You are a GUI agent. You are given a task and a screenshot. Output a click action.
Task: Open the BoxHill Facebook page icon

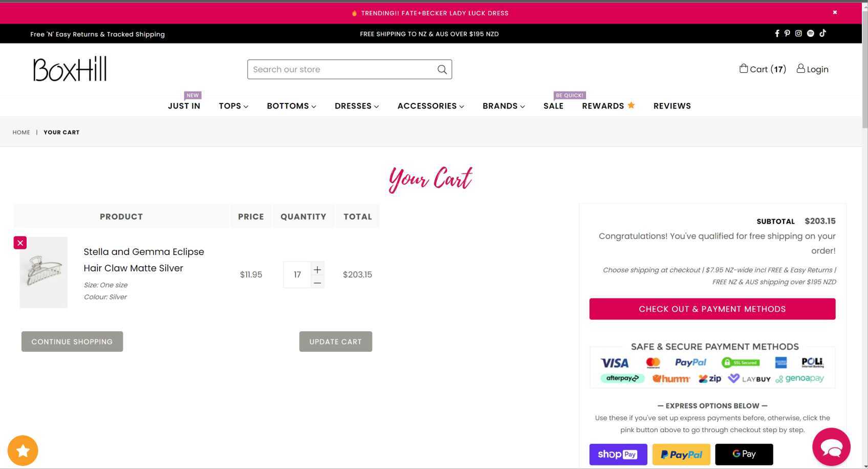[777, 33]
